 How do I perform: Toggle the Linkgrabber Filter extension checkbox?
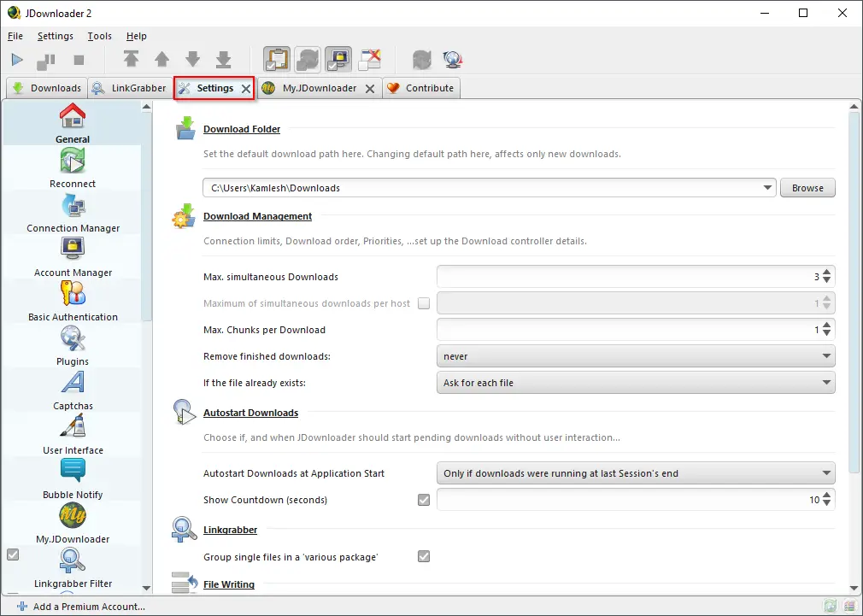(x=13, y=554)
